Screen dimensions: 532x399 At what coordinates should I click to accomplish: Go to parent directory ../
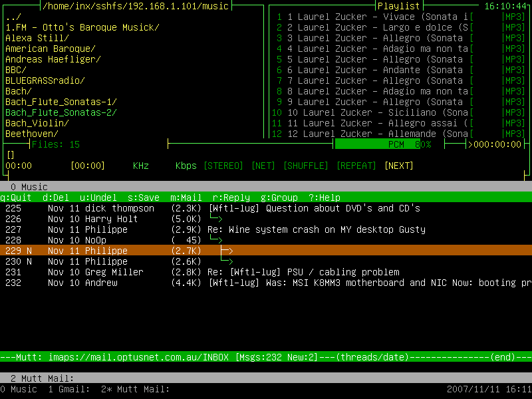click(x=13, y=17)
